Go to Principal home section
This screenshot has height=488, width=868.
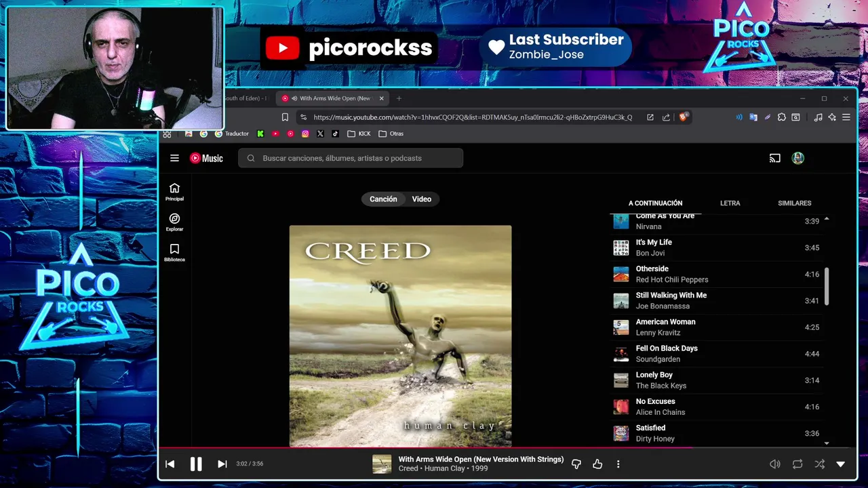coord(174,192)
